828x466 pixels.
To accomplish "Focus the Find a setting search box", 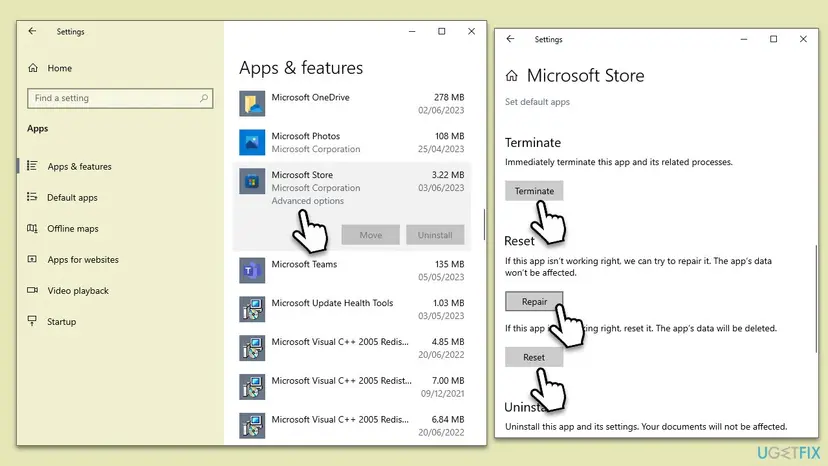I will (120, 98).
